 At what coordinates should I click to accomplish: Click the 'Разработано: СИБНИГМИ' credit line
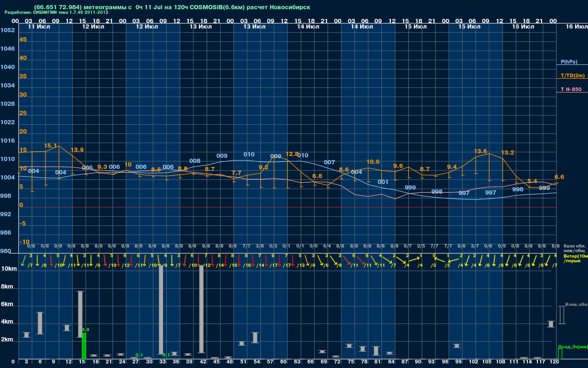[x=57, y=12]
